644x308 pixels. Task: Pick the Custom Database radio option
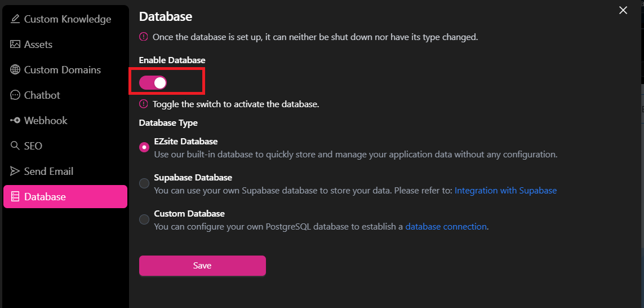[x=144, y=219]
